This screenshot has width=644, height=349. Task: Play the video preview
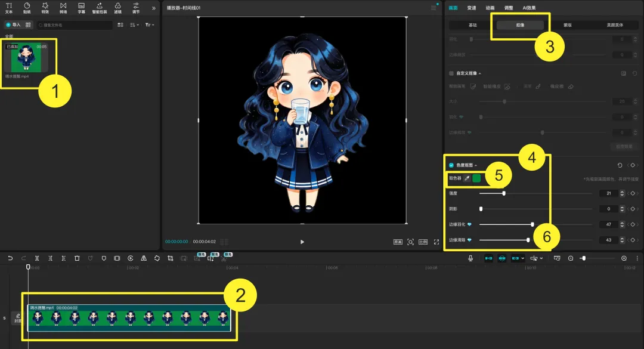(x=302, y=242)
